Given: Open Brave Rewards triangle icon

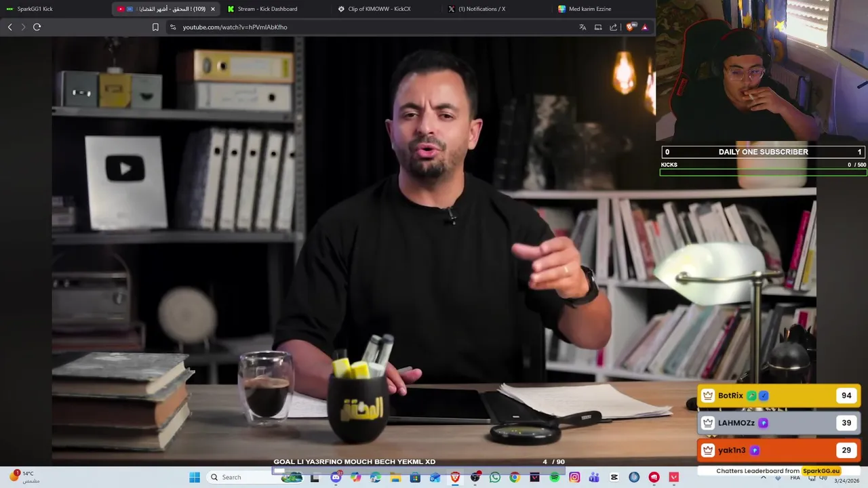Looking at the screenshot, I should pos(645,27).
